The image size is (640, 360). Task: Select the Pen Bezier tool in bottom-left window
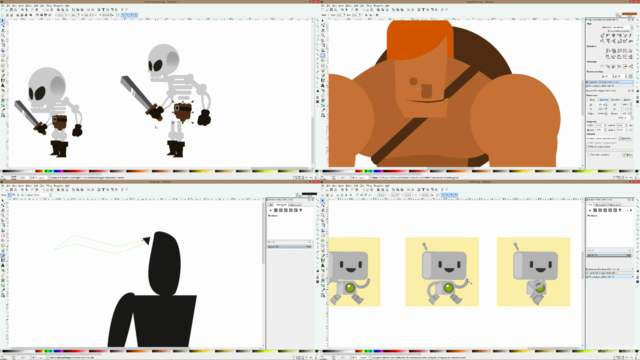tap(3, 256)
